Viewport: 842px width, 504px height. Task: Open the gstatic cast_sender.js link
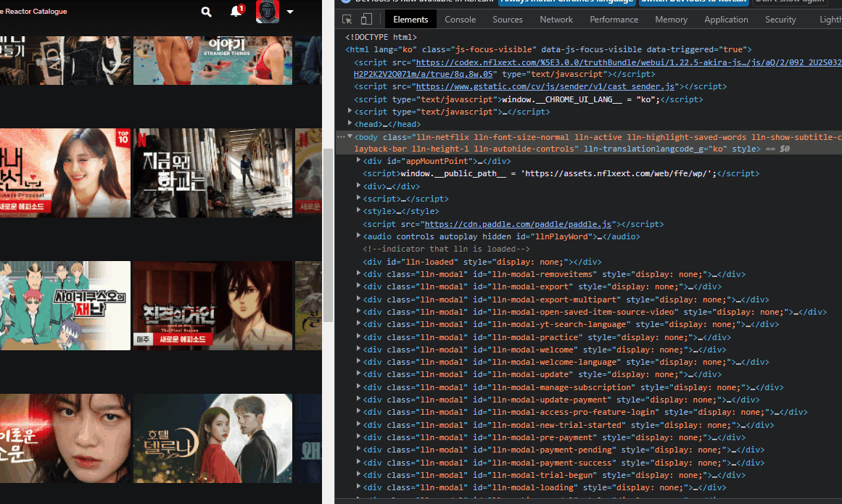coord(545,86)
